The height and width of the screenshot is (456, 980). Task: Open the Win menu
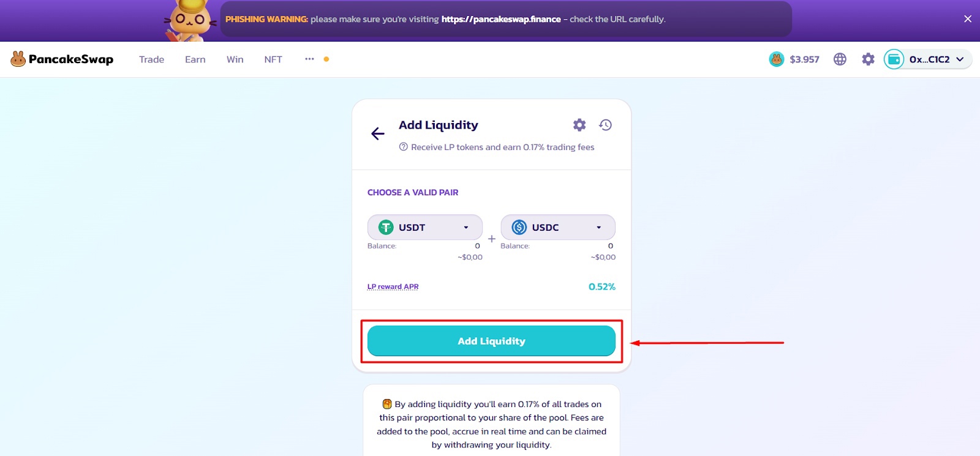tap(235, 59)
